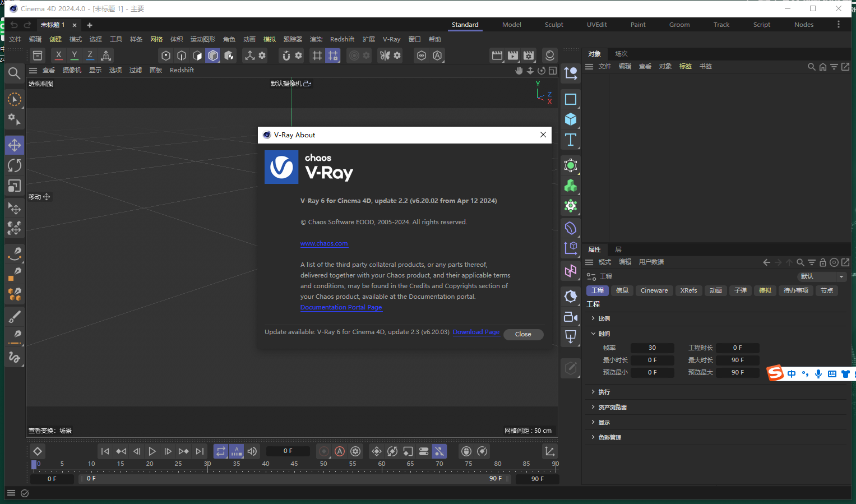856x504 pixels.
Task: Open the V-Ray menu
Action: coord(391,39)
